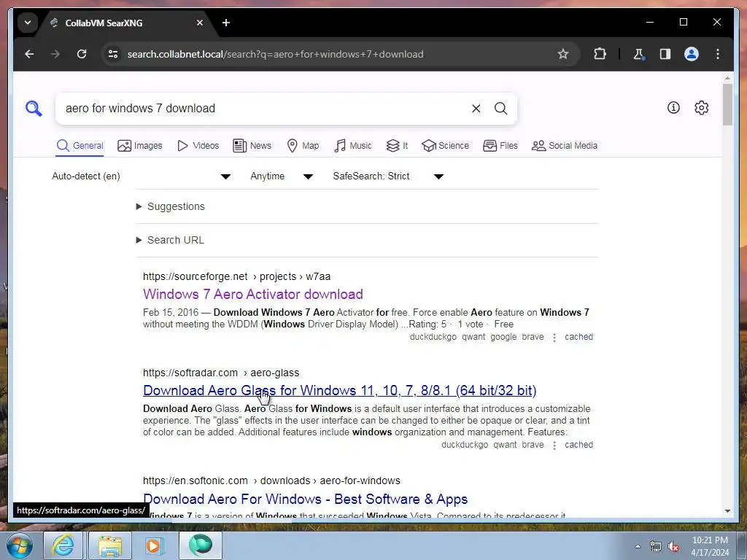
Task: Open the tab search dropdown arrow
Action: coord(28,23)
